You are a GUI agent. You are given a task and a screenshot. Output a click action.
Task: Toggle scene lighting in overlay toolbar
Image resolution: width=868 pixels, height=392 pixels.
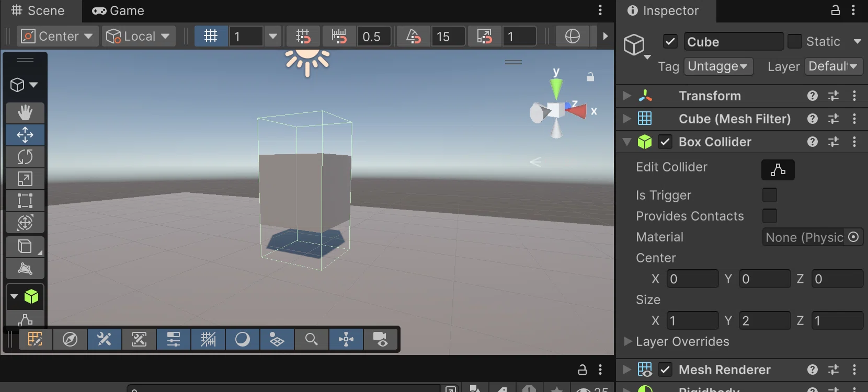pos(242,340)
